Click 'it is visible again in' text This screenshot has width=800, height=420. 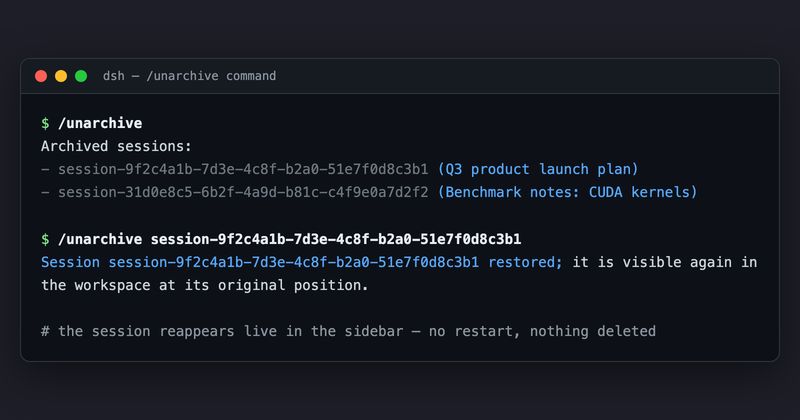point(665,262)
